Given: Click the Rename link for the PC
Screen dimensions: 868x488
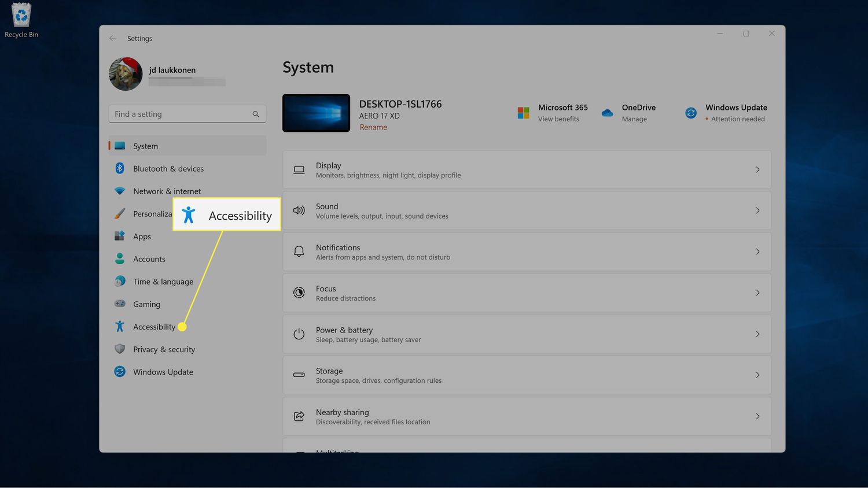Looking at the screenshot, I should (x=373, y=127).
